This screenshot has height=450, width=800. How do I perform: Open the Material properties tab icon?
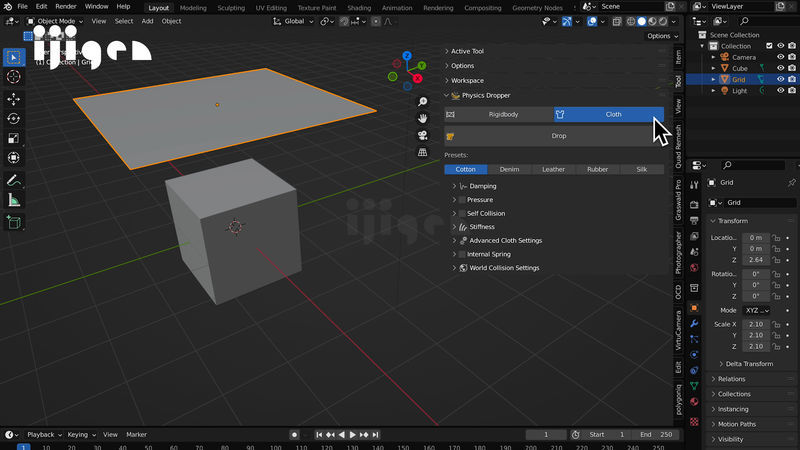click(694, 402)
